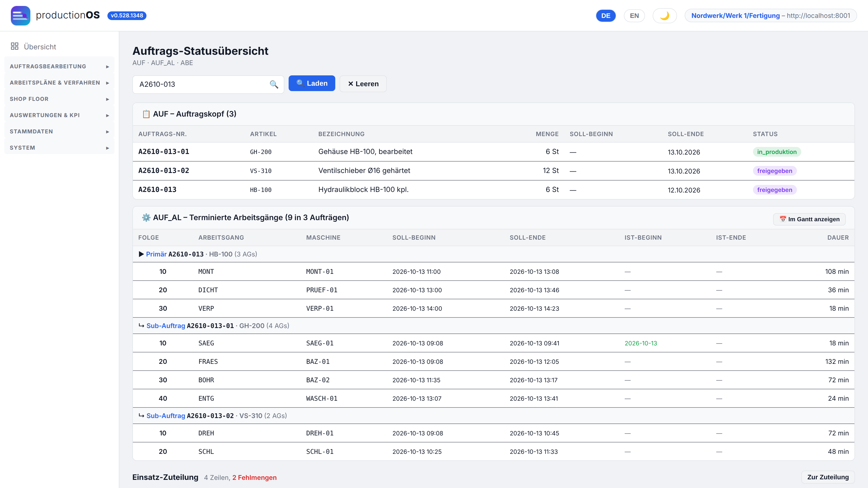Switch language to DE

606,15
